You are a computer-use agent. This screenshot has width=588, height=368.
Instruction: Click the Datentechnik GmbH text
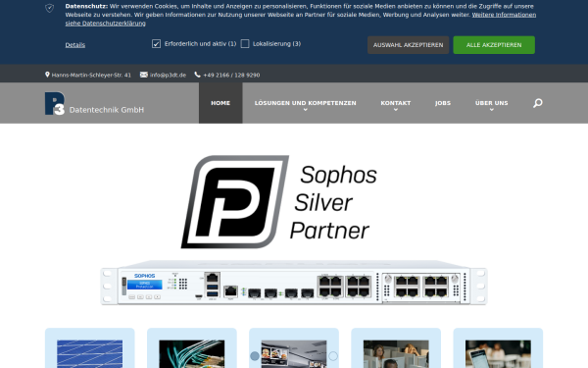pos(107,110)
